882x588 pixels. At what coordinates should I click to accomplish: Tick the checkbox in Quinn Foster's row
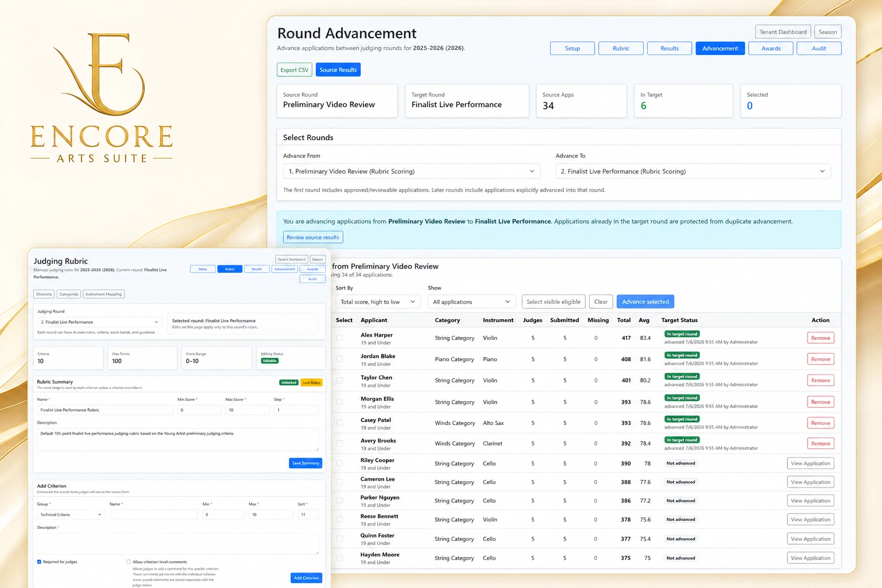coord(339,539)
